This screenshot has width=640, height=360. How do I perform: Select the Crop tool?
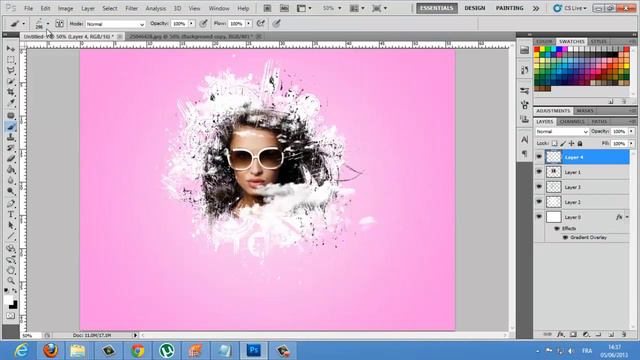pyautogui.click(x=11, y=93)
